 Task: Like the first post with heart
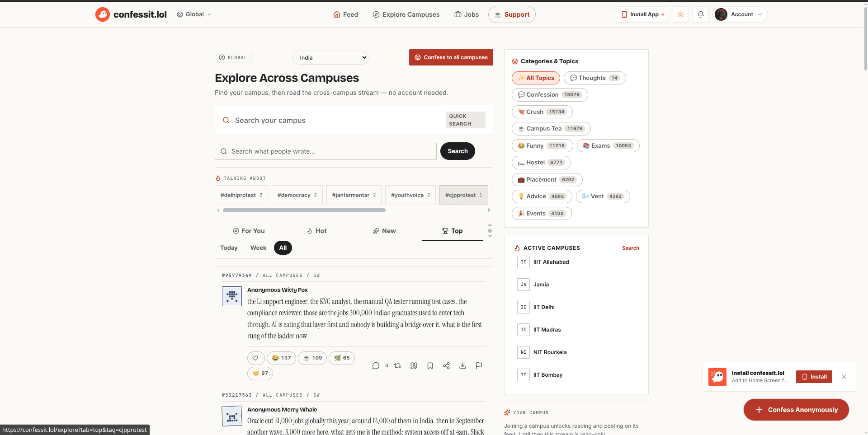[x=255, y=358]
